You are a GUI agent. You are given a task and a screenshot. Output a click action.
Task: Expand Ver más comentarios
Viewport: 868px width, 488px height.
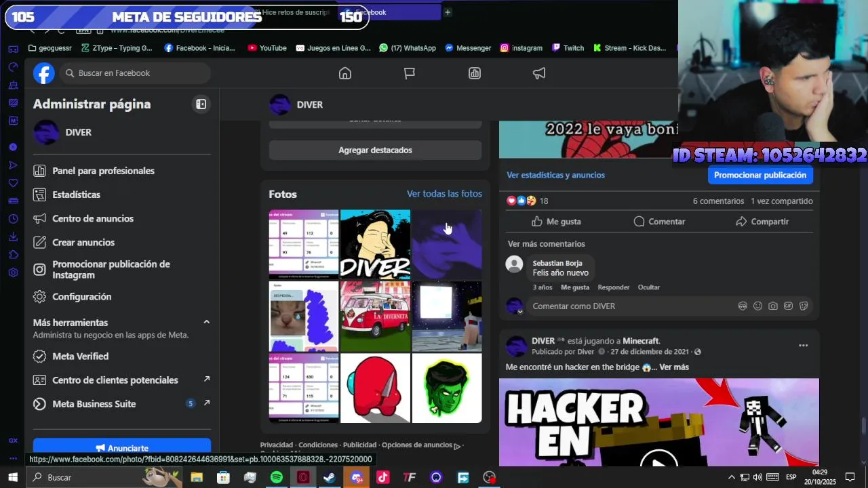pos(546,244)
